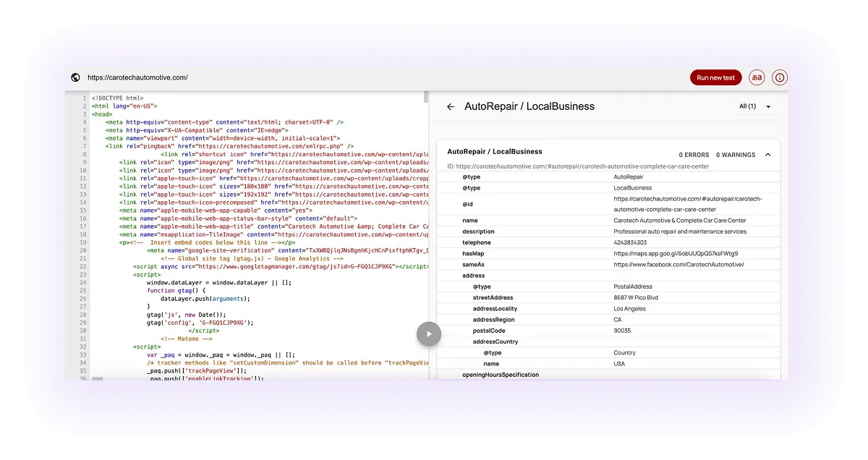
Task: Click the html lang en-US code line
Action: click(124, 106)
